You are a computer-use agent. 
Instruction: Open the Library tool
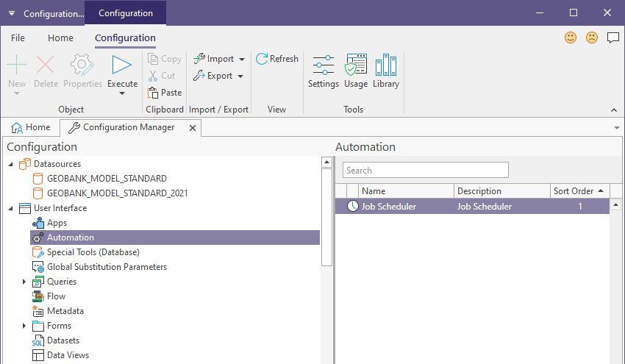click(x=385, y=71)
